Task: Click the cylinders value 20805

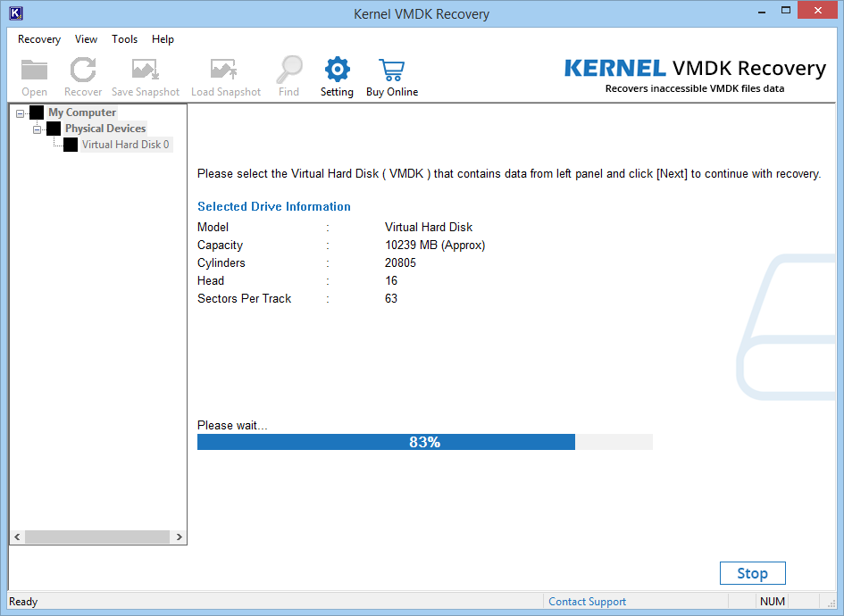Action: pyautogui.click(x=400, y=263)
